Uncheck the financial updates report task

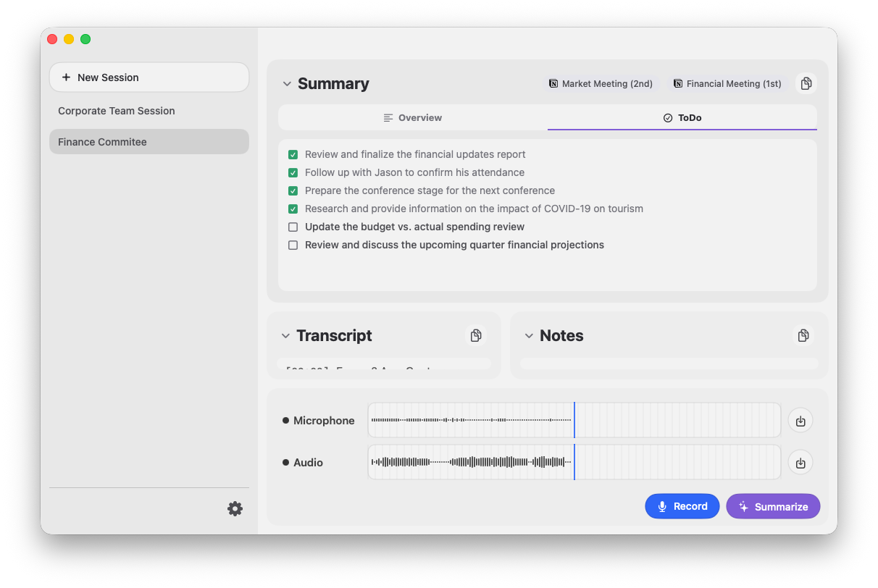[293, 154]
